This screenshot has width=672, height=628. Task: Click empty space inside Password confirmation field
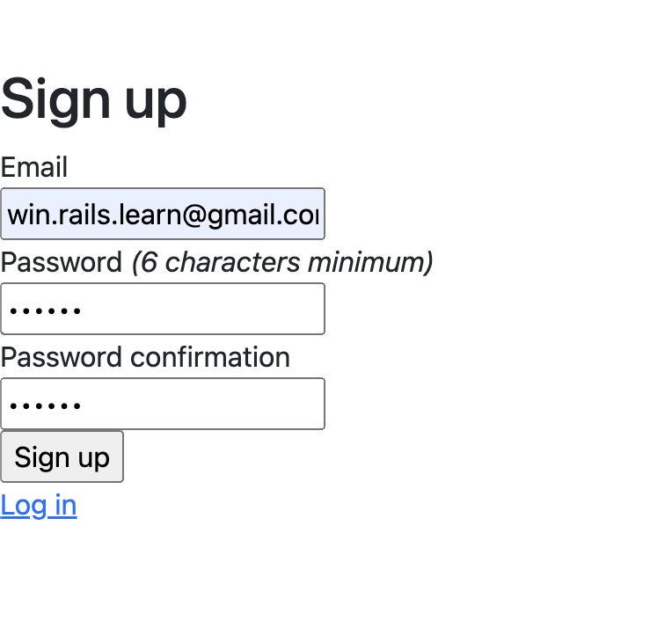[x=201, y=404]
